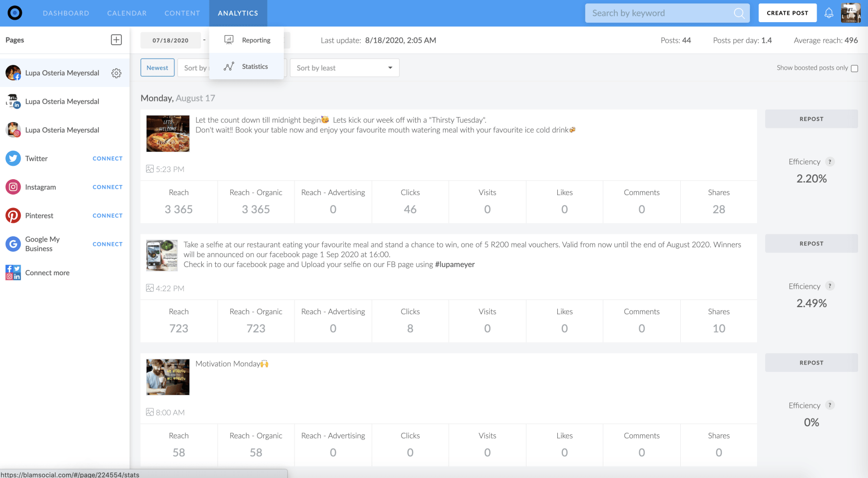868x478 pixels.
Task: Click image icon next to 8:00 AM
Action: (x=150, y=412)
